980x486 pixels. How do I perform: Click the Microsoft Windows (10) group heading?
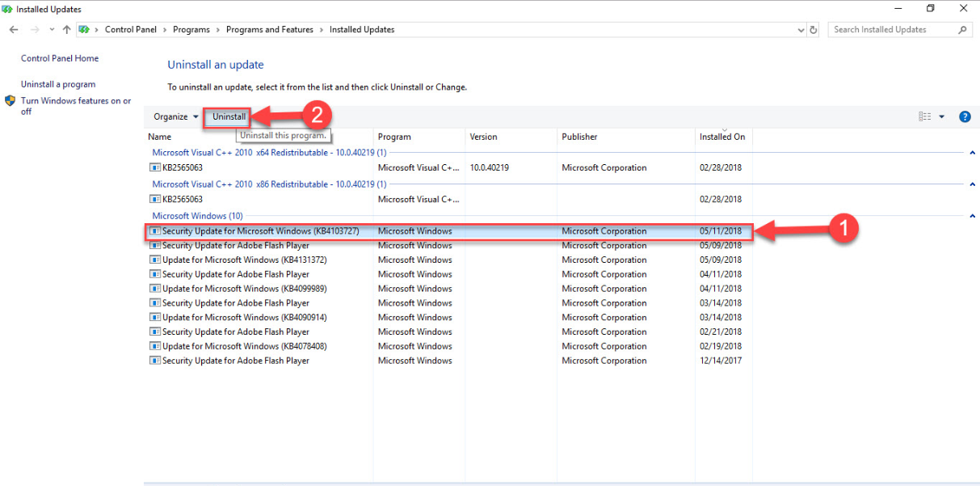pyautogui.click(x=197, y=216)
